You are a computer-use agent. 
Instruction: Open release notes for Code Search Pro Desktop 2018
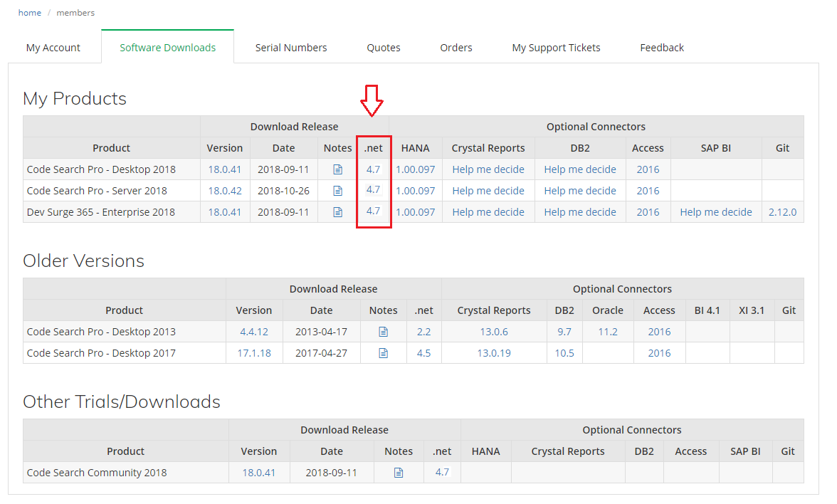337,169
